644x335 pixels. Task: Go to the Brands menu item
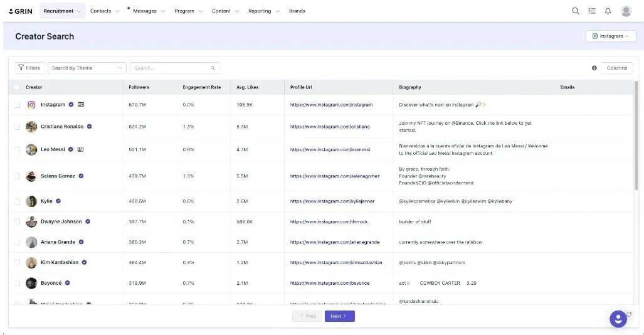[297, 11]
